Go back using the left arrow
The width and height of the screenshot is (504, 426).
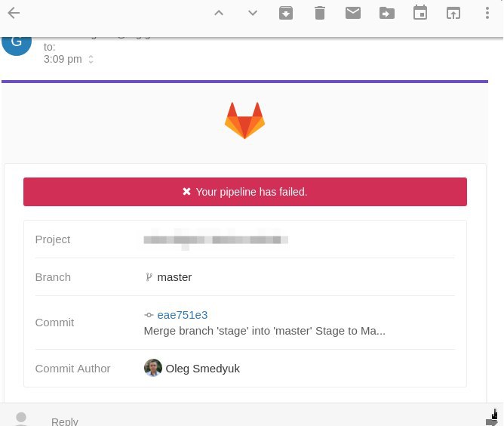point(14,13)
